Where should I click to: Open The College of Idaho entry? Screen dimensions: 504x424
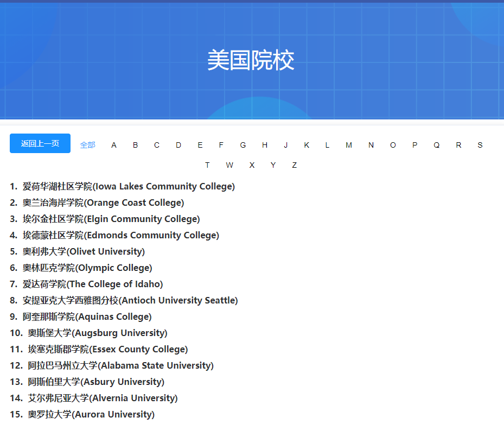pos(93,284)
